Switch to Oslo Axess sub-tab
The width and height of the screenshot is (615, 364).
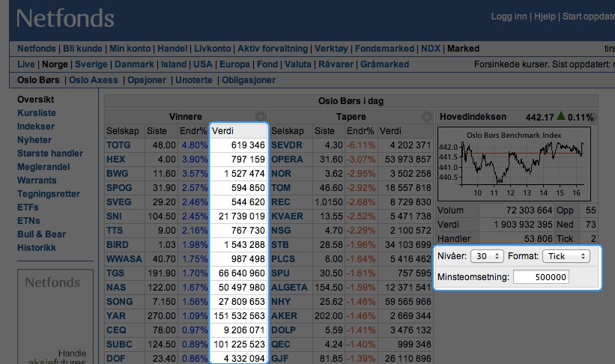(94, 80)
